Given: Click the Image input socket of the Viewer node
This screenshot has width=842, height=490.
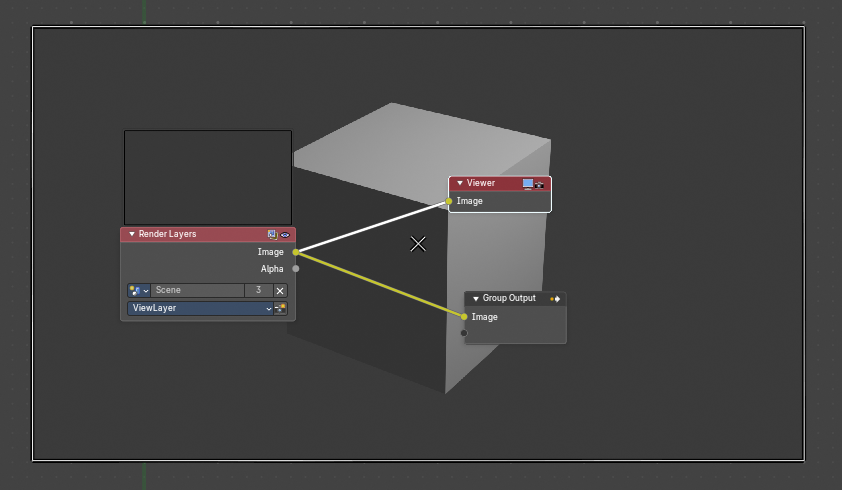Looking at the screenshot, I should 449,201.
